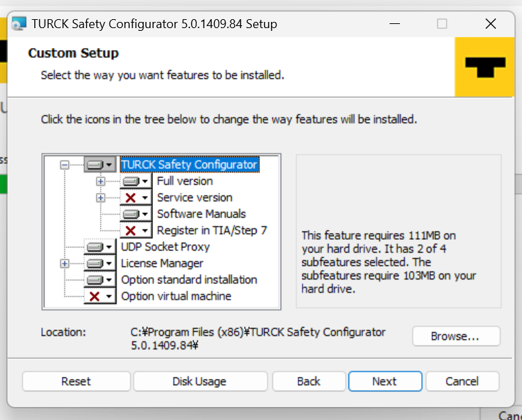The image size is (522, 420).
Task: Minimize the Setup window
Action: click(x=394, y=24)
